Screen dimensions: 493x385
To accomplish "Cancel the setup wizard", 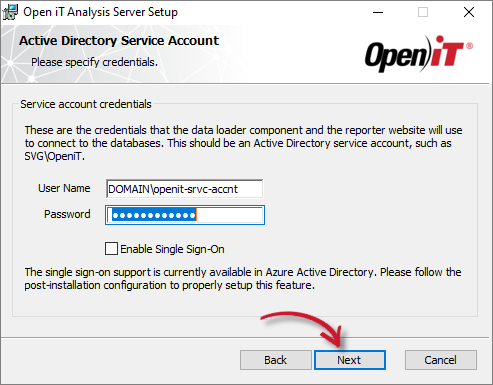I will [x=441, y=360].
